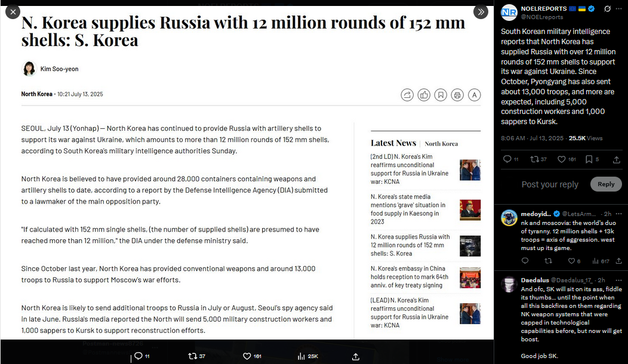Screen dimensions: 628x364
Task: Click the North Korea category label by the date
Action: coord(36,94)
